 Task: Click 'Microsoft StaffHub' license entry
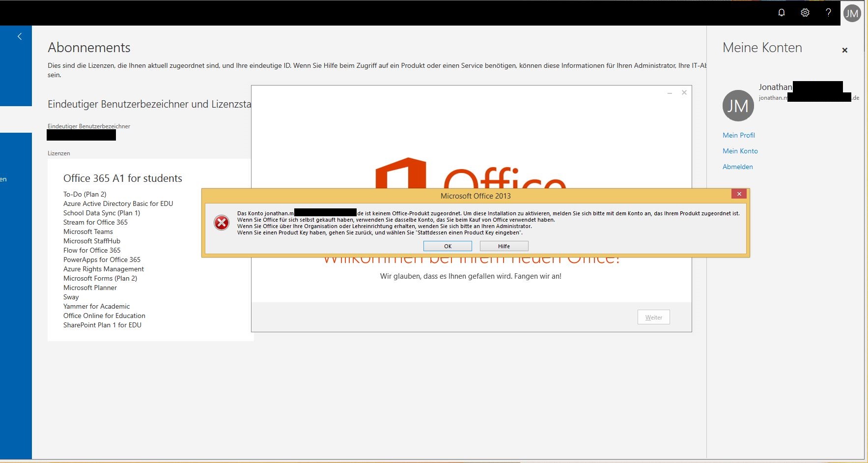pos(92,241)
